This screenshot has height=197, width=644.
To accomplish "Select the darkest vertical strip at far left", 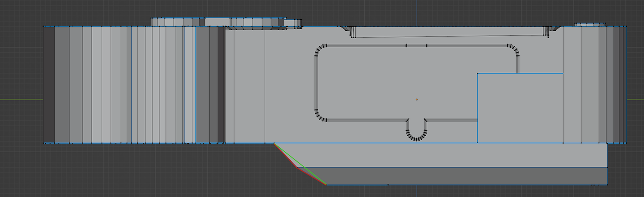I will point(49,84).
